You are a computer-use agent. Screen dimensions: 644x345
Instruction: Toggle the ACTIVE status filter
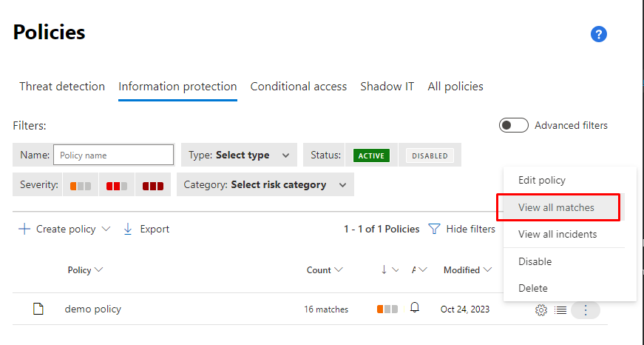point(371,155)
